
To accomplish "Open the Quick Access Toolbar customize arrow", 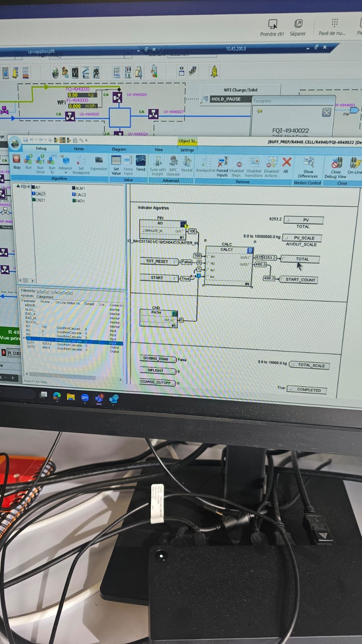I will coord(86,140).
